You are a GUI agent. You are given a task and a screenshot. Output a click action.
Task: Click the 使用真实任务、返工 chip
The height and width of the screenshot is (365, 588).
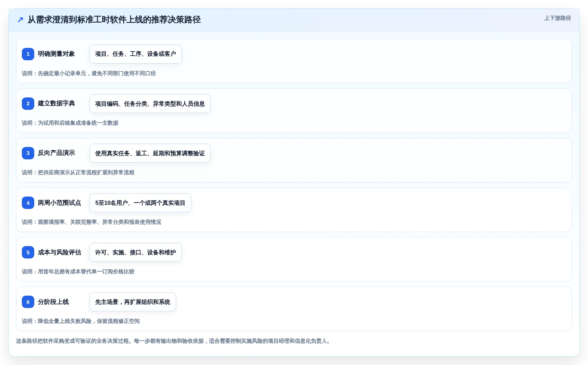pos(150,153)
